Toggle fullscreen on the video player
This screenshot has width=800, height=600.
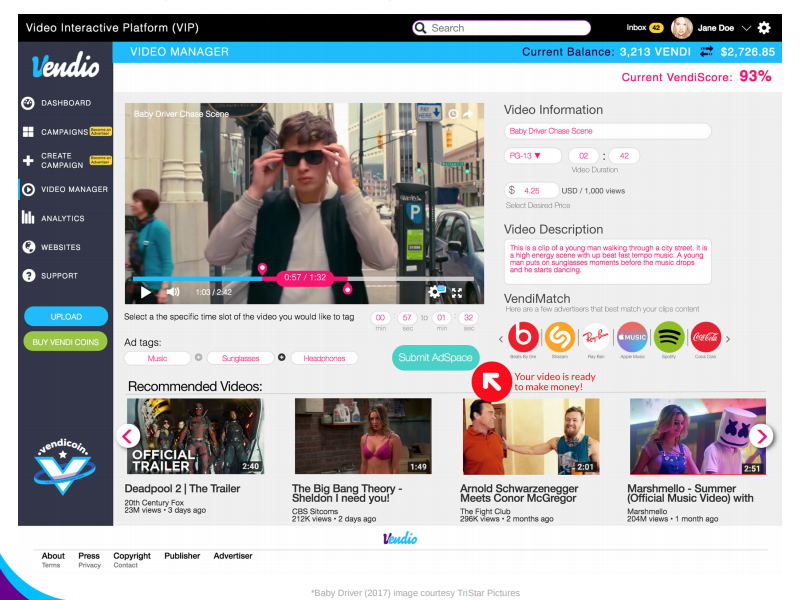[x=457, y=292]
